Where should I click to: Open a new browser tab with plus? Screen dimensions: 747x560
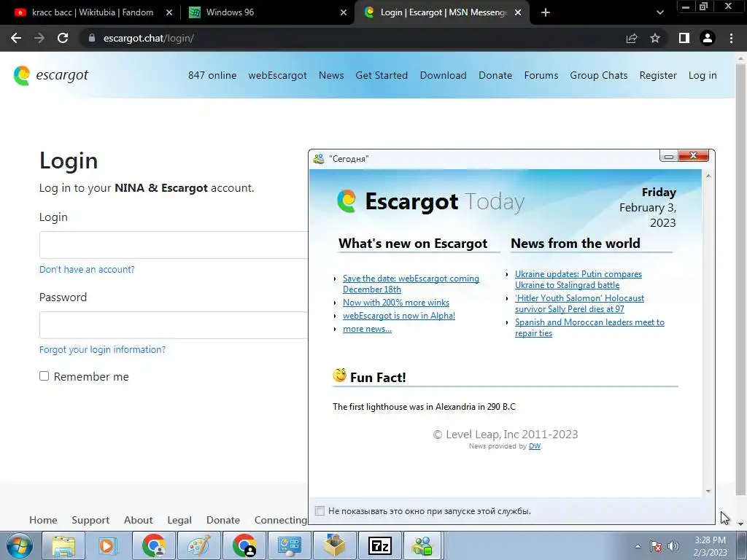(x=546, y=12)
